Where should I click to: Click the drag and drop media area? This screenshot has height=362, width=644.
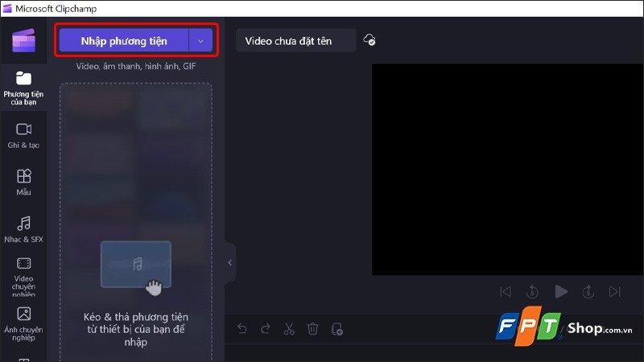(x=136, y=222)
